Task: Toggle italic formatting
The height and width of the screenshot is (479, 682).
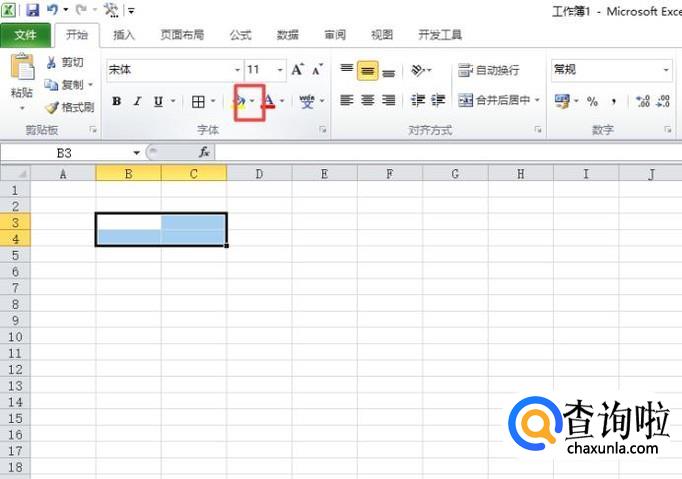Action: coord(138,101)
